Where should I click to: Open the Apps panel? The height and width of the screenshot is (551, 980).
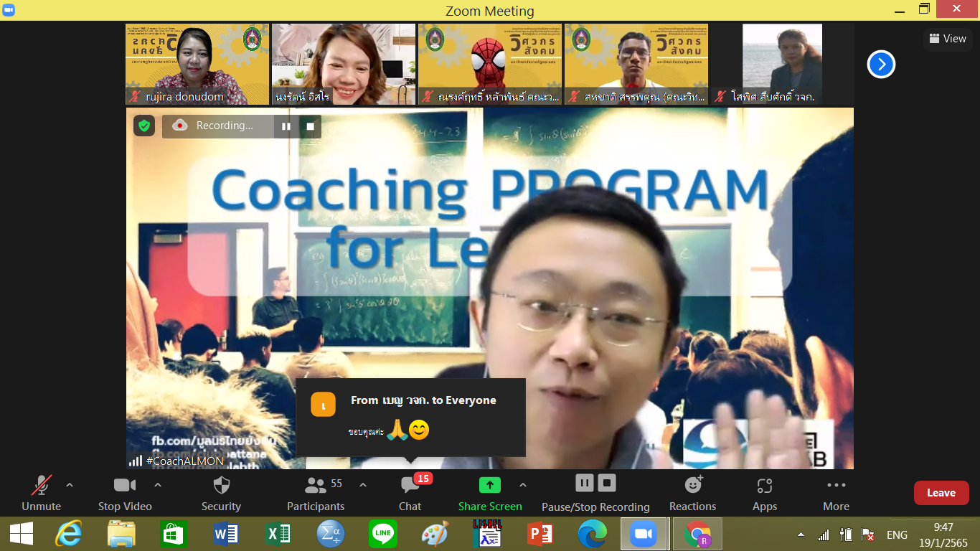coord(765,493)
